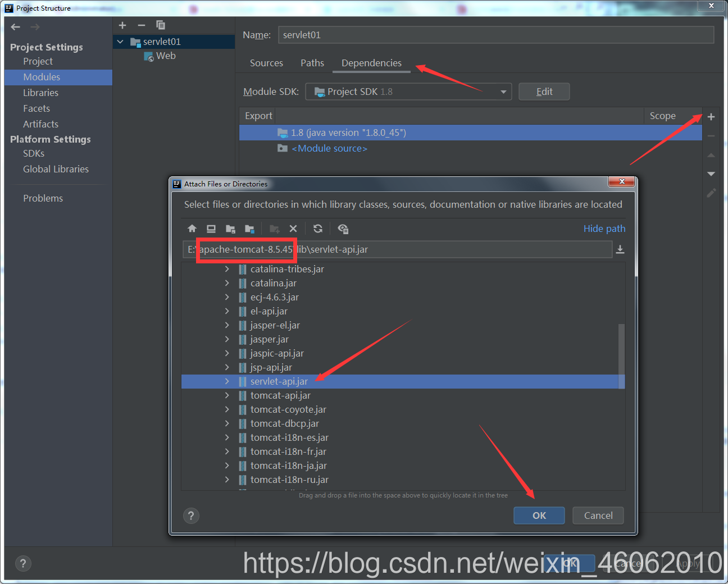This screenshot has width=728, height=584.
Task: Open help question mark in Attach Files dialog
Action: pyautogui.click(x=191, y=515)
